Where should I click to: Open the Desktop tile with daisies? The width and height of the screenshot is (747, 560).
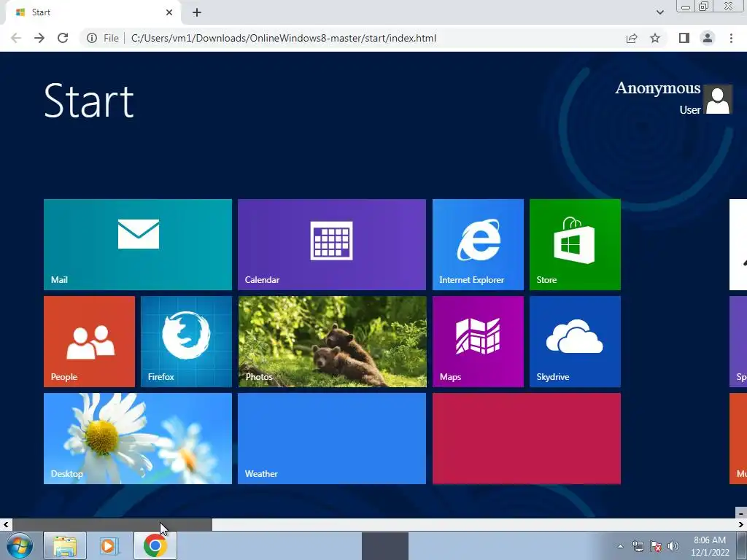[138, 438]
